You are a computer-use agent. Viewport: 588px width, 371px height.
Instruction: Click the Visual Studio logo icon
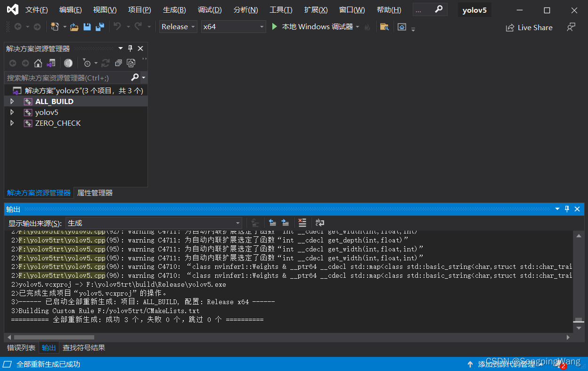click(12, 9)
